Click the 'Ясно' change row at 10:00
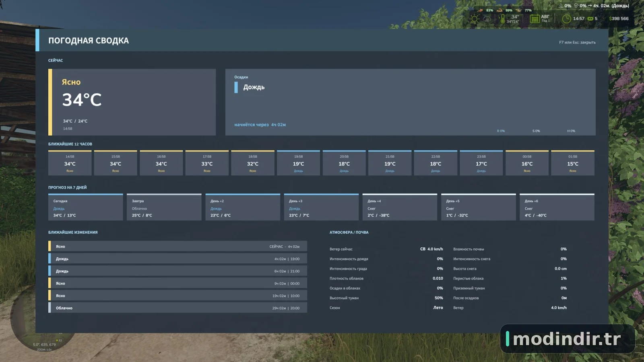Screen dimensions: 644x362 point(178,295)
